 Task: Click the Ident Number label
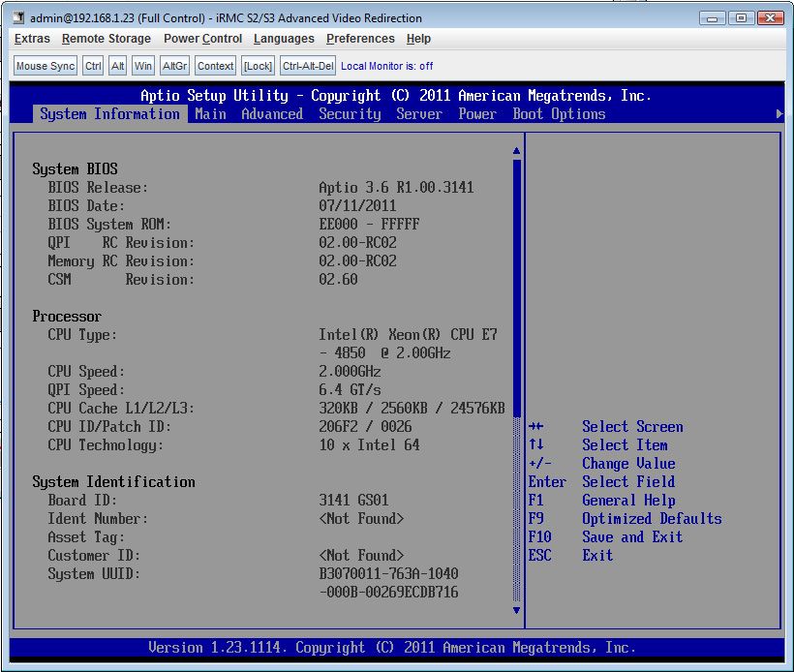[98, 519]
